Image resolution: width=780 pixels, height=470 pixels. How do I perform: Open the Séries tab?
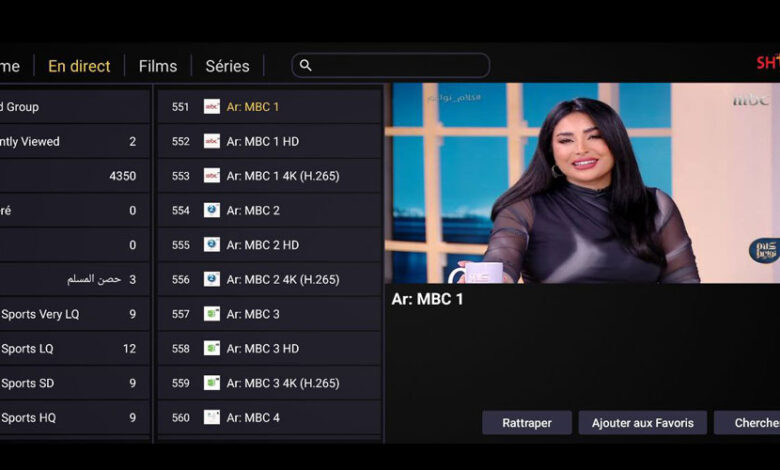click(227, 66)
